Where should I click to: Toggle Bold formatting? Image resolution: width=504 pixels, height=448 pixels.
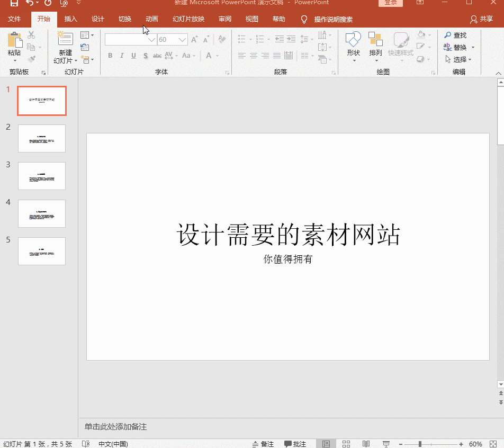[110, 56]
